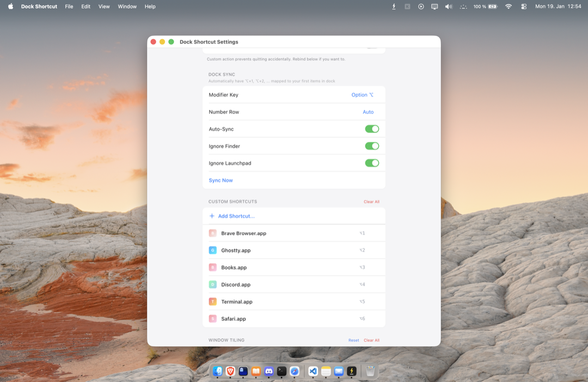Open Terminal from the Dock
The image size is (588, 382).
click(x=282, y=372)
